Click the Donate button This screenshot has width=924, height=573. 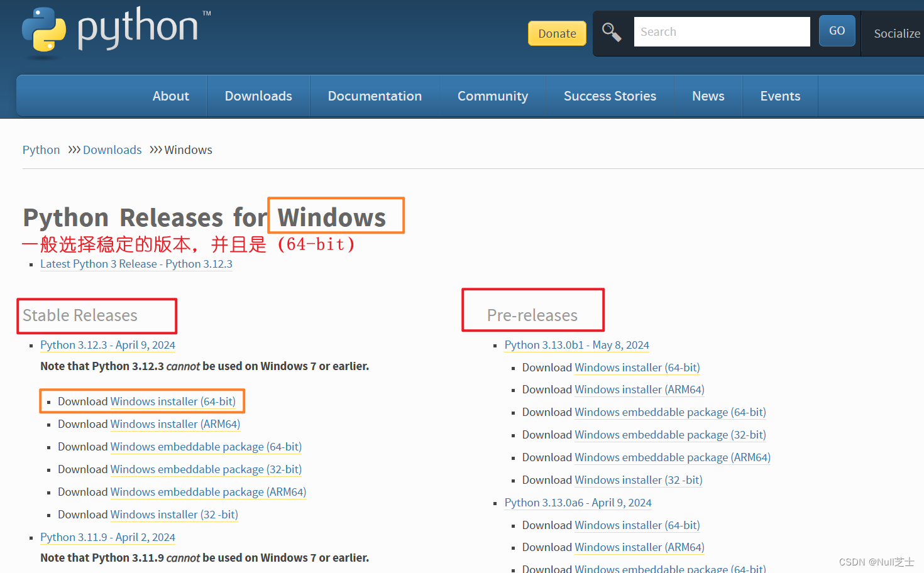[x=557, y=33]
